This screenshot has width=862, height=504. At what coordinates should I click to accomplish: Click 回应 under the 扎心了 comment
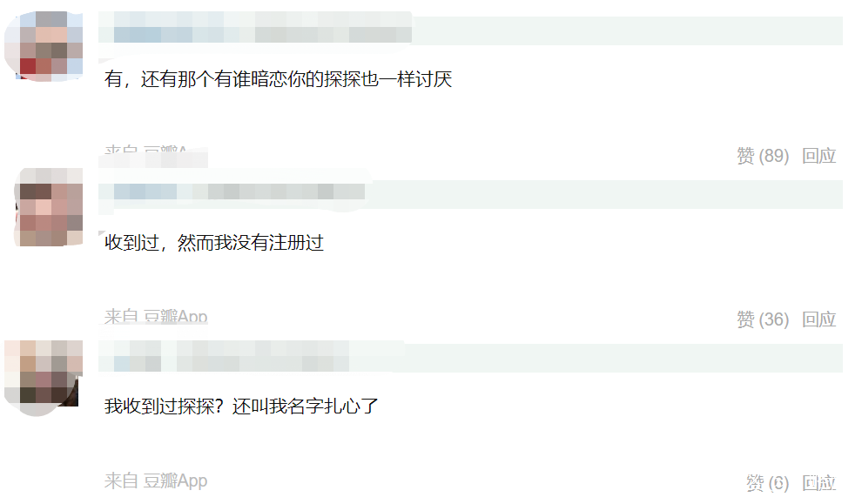tap(818, 483)
